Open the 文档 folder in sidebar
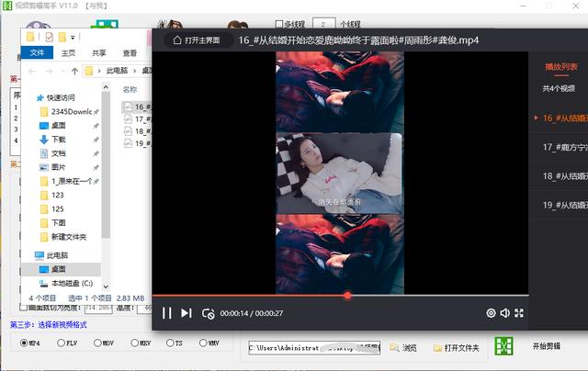Screen dimensions: 588x371 coord(59,153)
